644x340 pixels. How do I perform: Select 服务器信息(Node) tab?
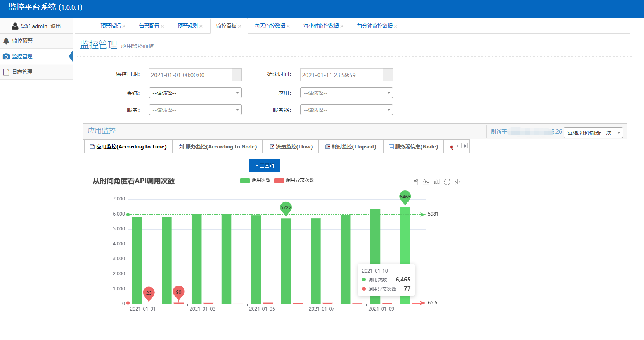(x=414, y=147)
